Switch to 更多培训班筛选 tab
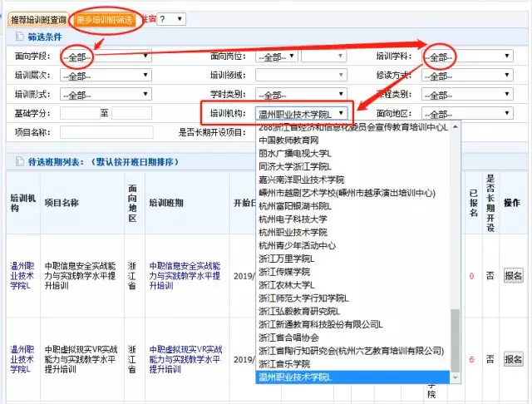The width and height of the screenshot is (532, 404). [105, 20]
